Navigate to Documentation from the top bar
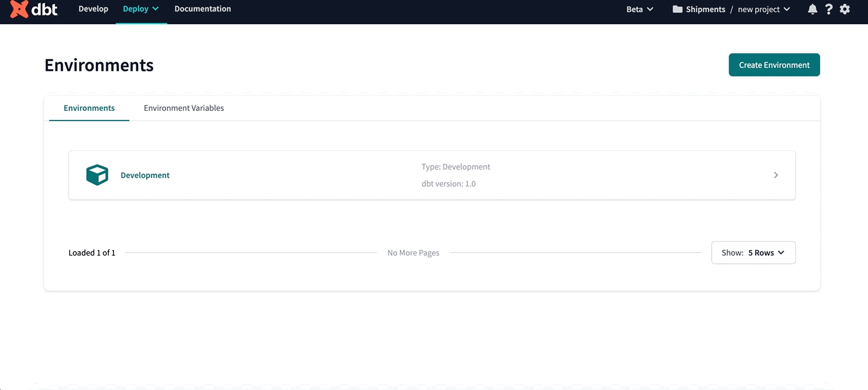This screenshot has width=868, height=390. tap(202, 8)
